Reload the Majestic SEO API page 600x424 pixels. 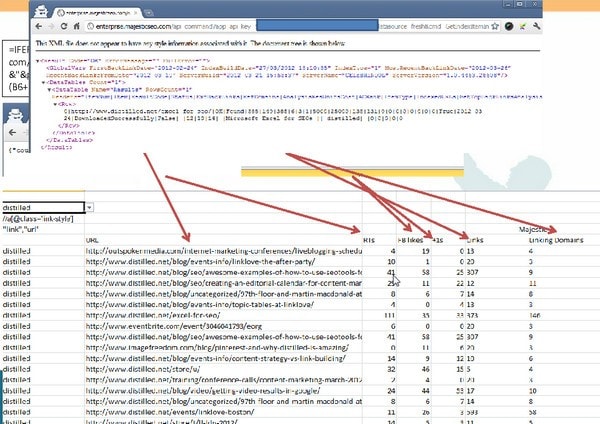point(64,26)
